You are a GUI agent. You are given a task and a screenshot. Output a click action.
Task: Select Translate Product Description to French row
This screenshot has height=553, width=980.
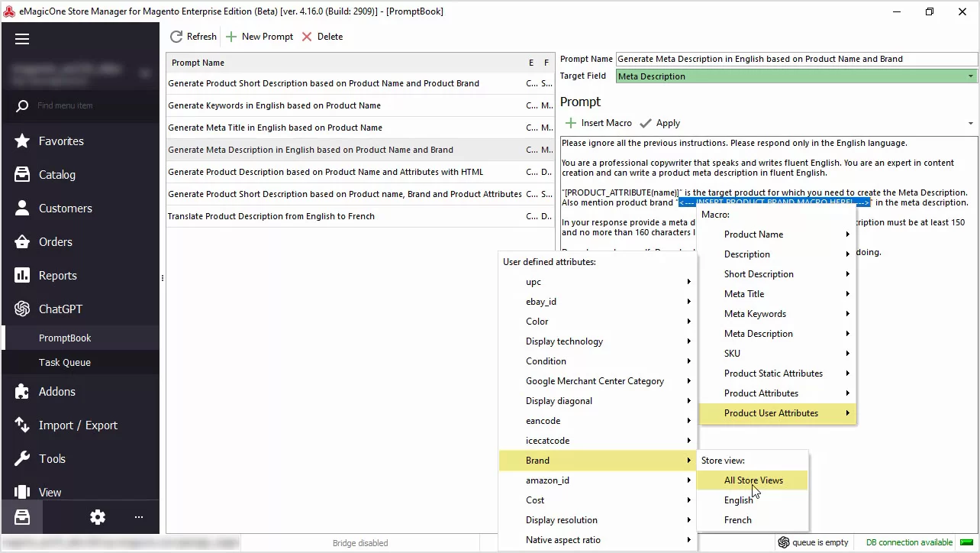359,216
